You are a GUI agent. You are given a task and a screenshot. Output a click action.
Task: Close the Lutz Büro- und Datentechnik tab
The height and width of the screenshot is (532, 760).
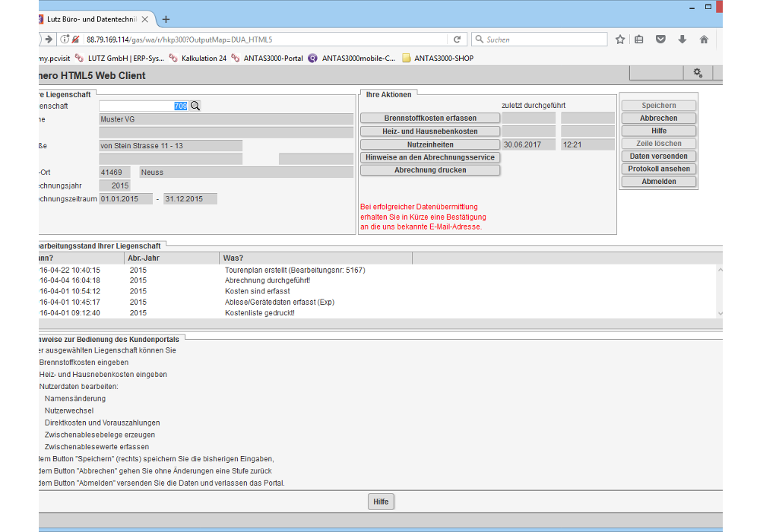pyautogui.click(x=145, y=19)
